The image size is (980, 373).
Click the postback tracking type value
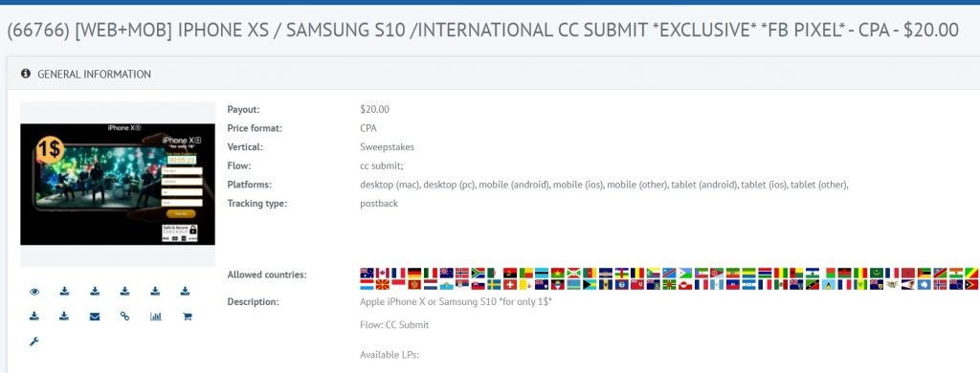(379, 204)
